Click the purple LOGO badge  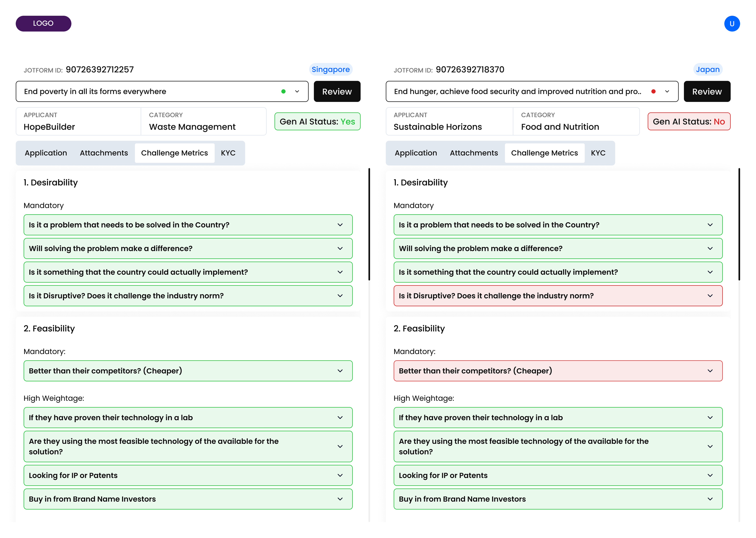pos(43,24)
